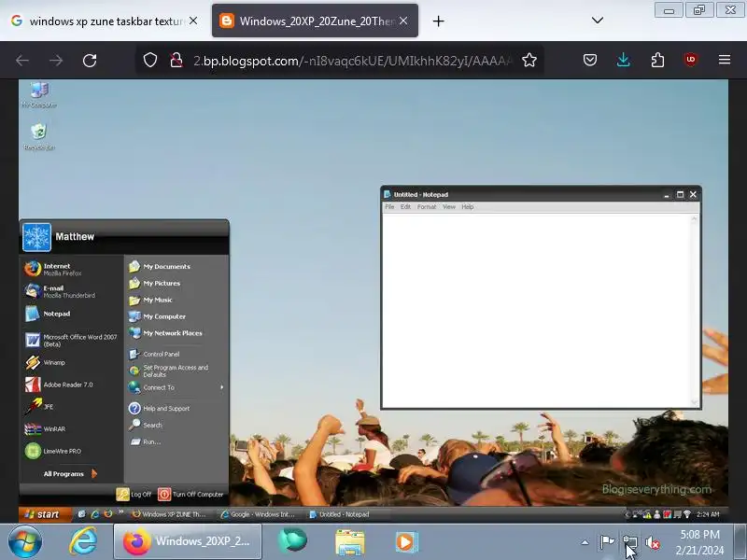Image resolution: width=747 pixels, height=560 pixels.
Task: Open the tracking protection shield panel
Action: [150, 60]
